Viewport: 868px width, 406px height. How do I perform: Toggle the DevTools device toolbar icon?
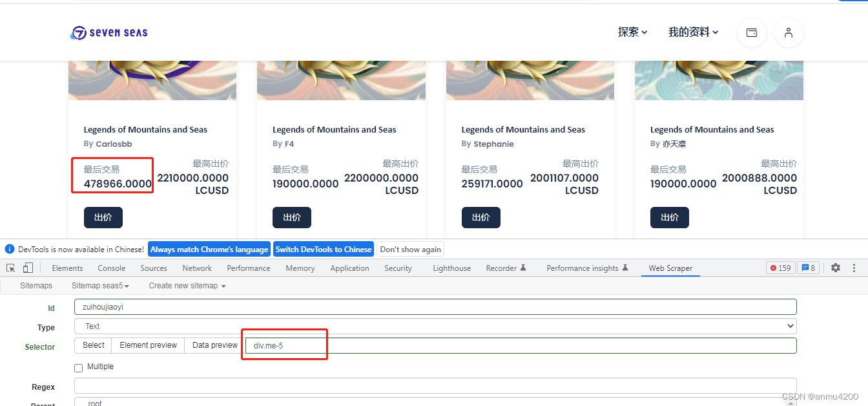[28, 268]
